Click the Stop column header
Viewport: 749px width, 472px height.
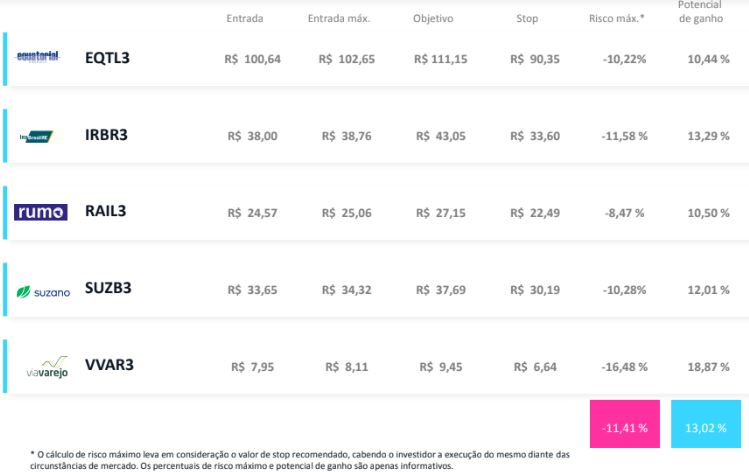tap(527, 19)
